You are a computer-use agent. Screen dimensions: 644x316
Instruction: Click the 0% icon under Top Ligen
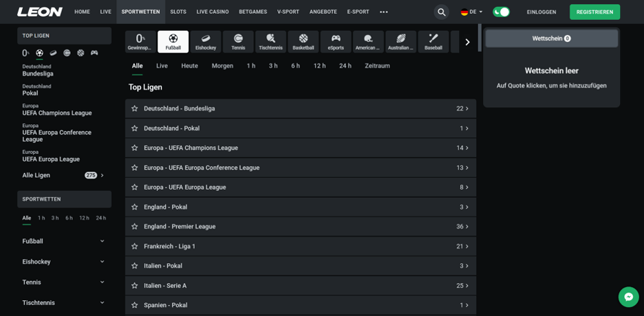tap(25, 53)
